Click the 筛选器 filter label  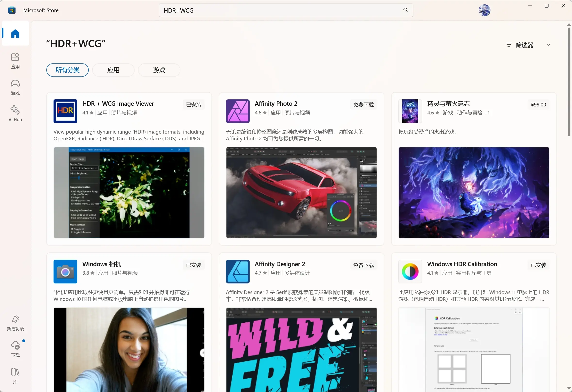coord(524,45)
